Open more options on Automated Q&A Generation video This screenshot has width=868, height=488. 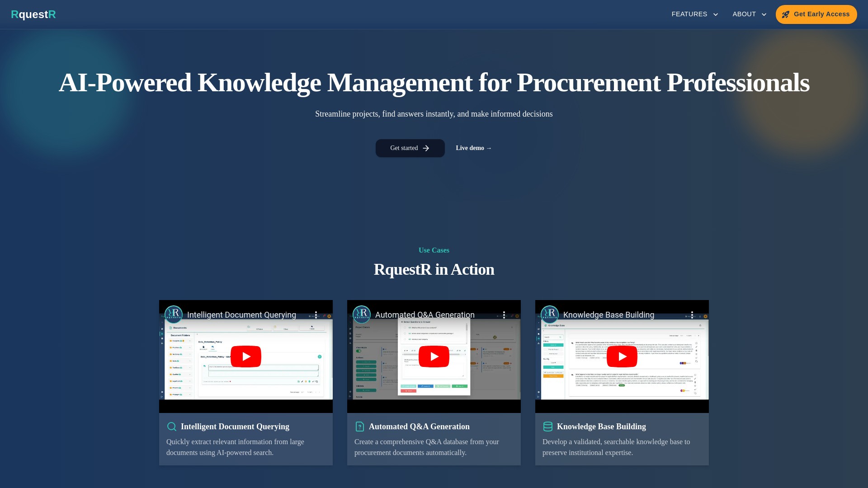(504, 315)
